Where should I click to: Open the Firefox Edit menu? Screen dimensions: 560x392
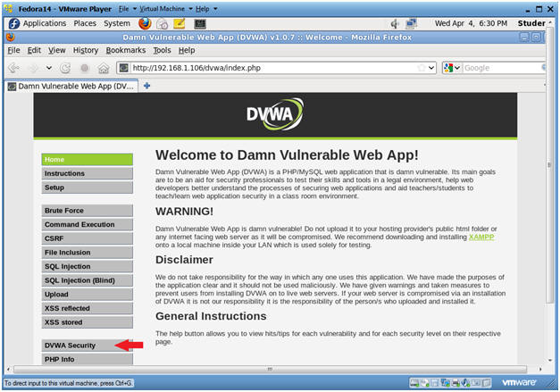pos(34,50)
